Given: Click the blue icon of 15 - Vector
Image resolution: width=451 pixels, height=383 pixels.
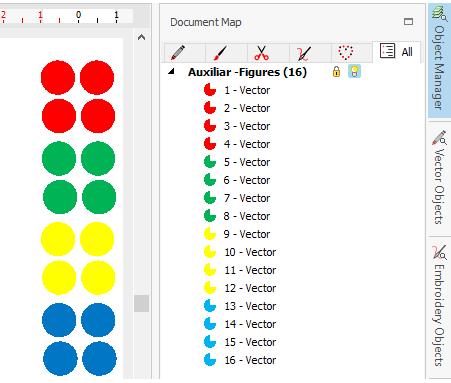Looking at the screenshot, I should click(210, 342).
